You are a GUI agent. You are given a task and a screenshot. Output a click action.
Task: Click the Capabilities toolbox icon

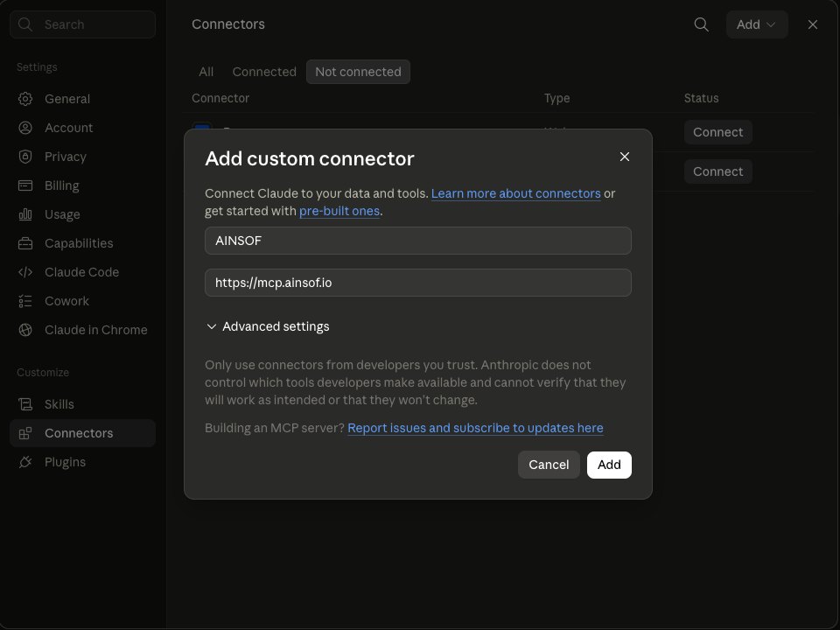point(25,244)
